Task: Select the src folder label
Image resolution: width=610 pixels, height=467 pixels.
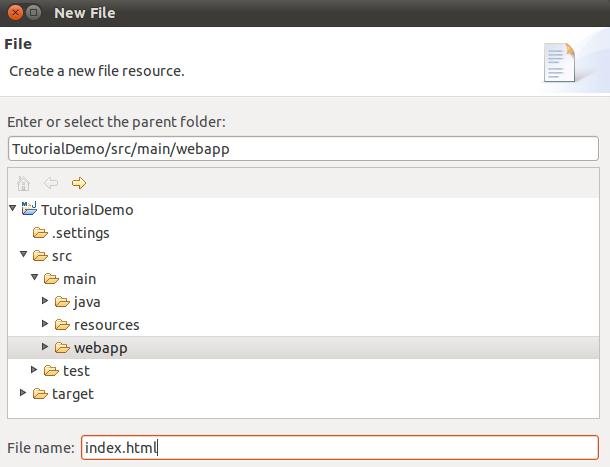Action: [62, 256]
